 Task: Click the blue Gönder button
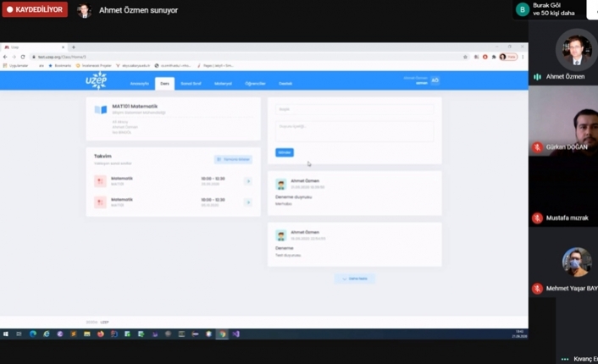(285, 152)
